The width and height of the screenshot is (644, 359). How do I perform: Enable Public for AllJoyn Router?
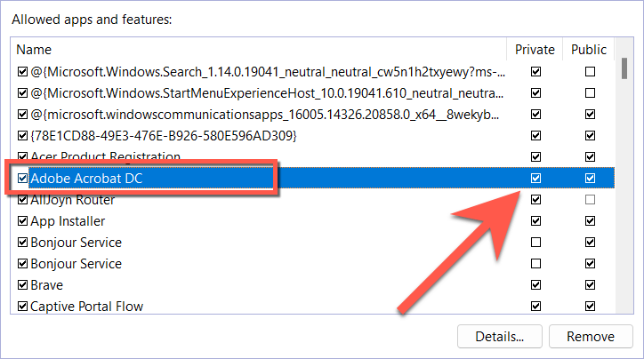point(590,199)
